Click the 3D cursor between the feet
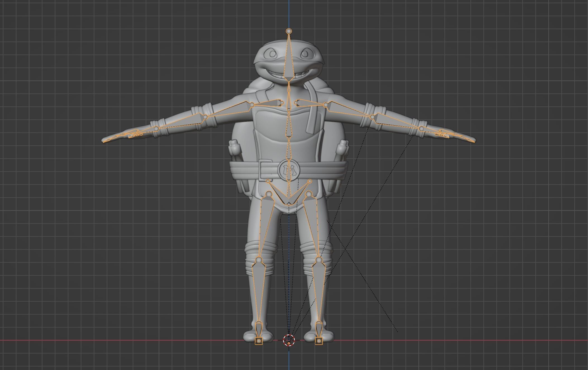Viewport: 588px width, 370px height. pyautogui.click(x=289, y=340)
